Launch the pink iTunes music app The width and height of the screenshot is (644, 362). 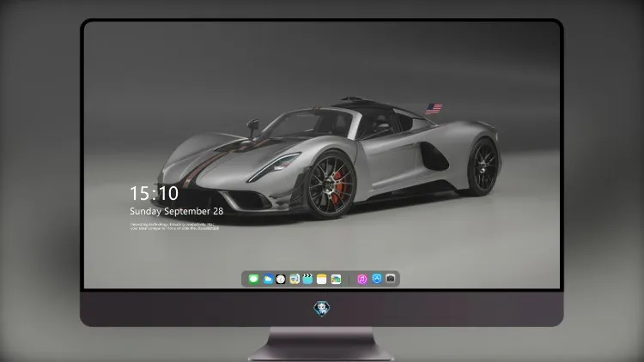tap(361, 279)
